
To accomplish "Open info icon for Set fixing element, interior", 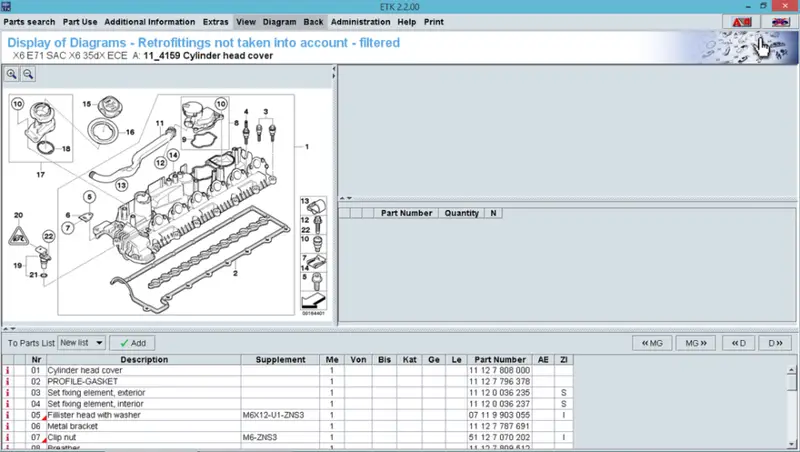I will (7, 404).
